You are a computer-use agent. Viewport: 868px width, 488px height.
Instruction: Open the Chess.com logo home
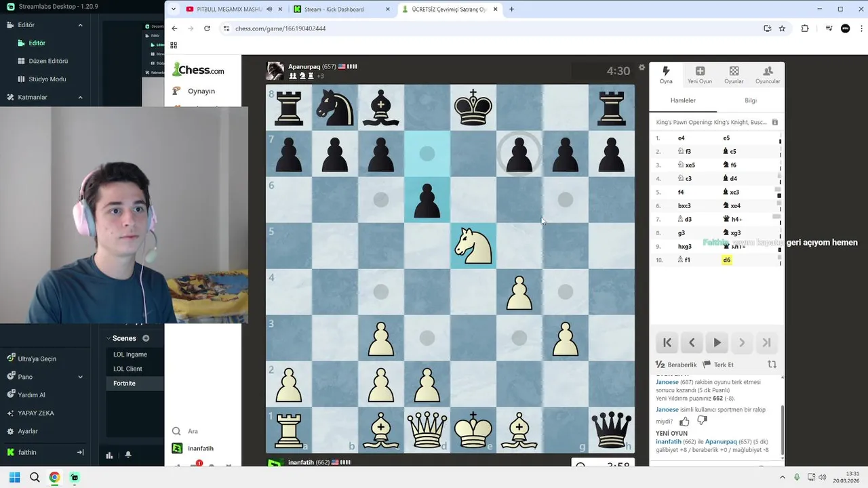click(x=198, y=70)
